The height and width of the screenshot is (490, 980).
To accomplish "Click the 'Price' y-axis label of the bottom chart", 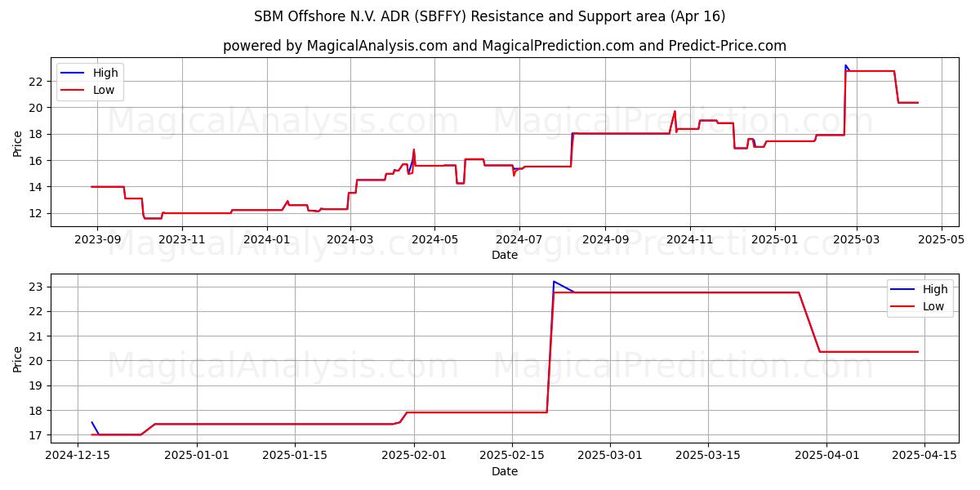I will point(18,359).
